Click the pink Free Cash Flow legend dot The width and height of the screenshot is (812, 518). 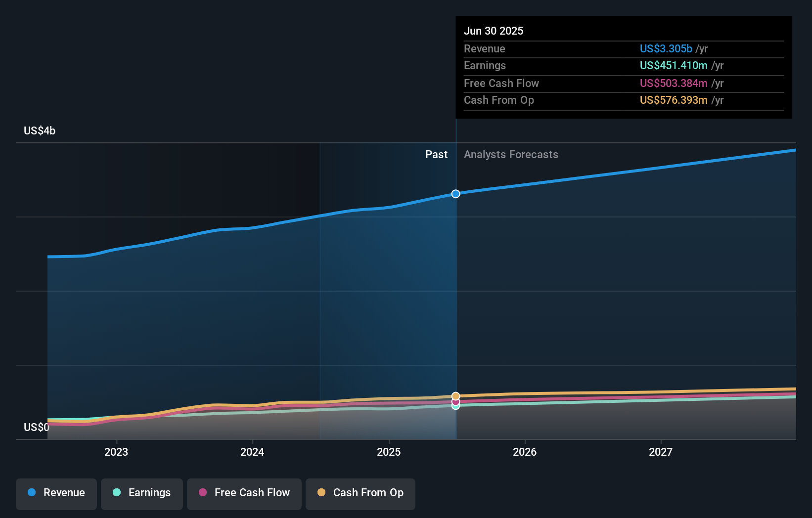tap(203, 492)
